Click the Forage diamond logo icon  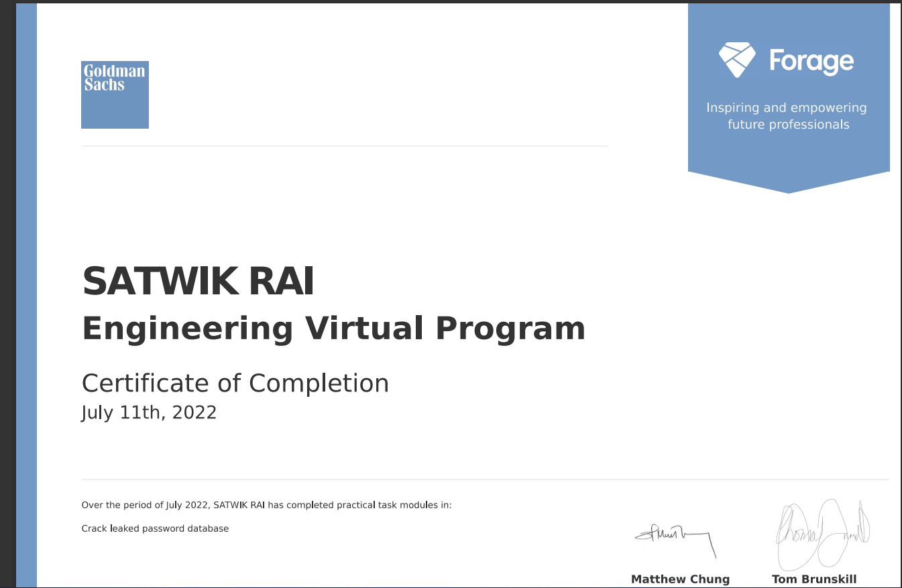[x=737, y=60]
